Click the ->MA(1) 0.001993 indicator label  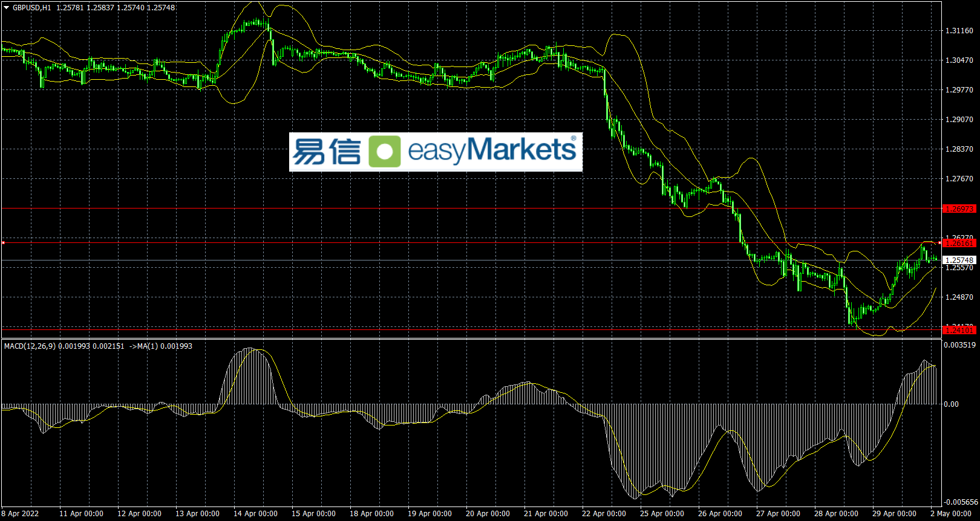[x=161, y=346]
